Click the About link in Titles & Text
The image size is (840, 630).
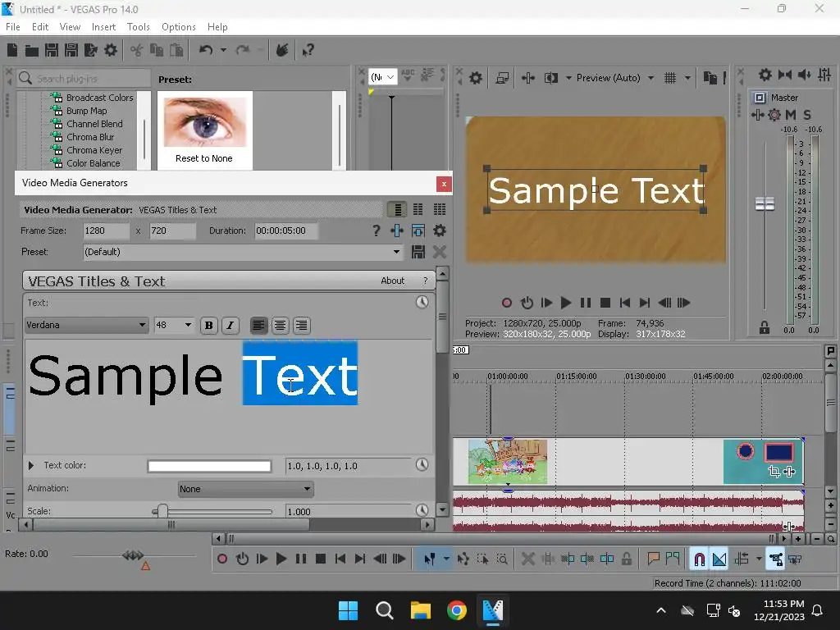pos(393,281)
